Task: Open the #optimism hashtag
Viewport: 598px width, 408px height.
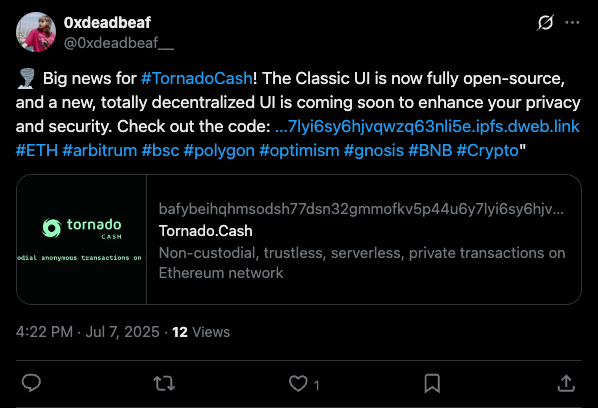Action: (299, 151)
